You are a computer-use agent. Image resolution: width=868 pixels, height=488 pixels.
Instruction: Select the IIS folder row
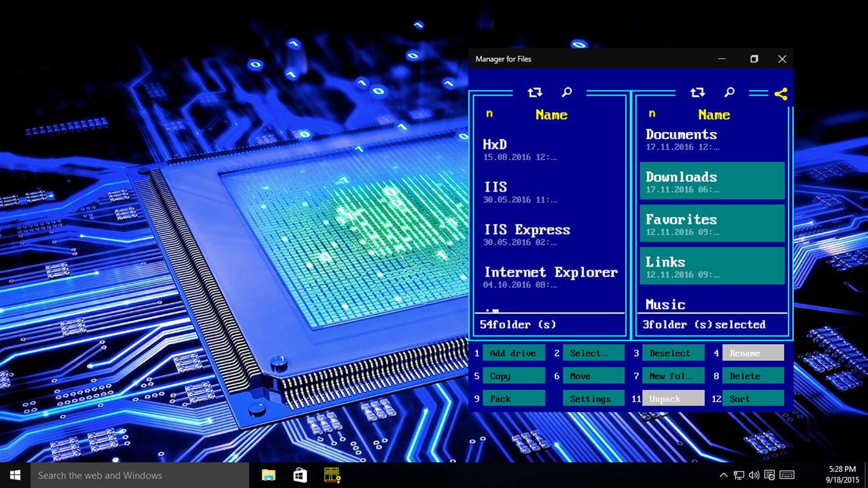coord(549,192)
